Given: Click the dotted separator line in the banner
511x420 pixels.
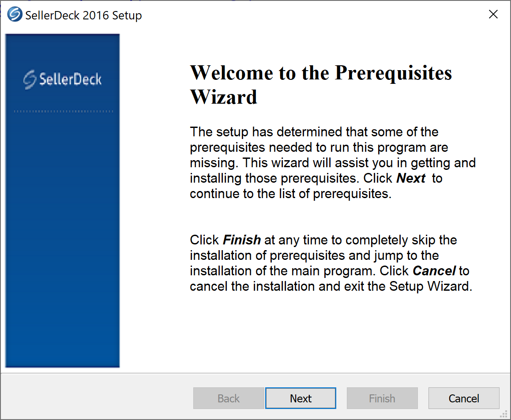Looking at the screenshot, I should (x=64, y=111).
